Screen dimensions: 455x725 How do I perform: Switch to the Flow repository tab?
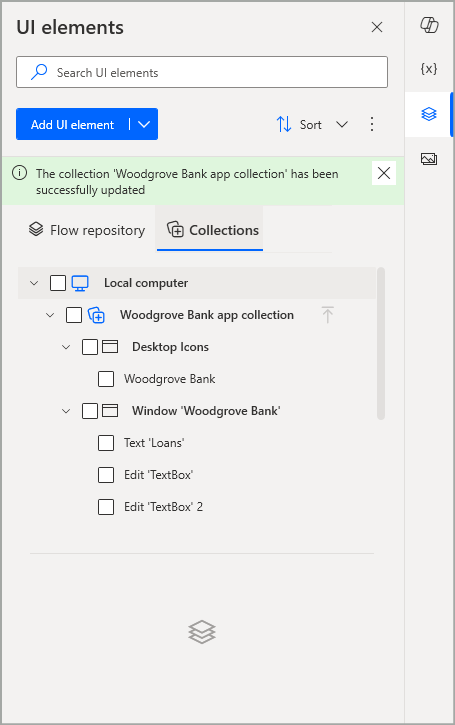87,230
